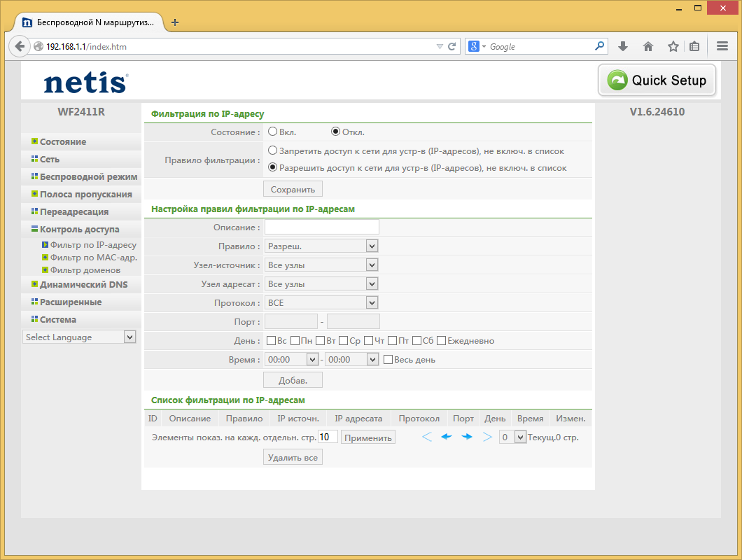Expand the Система menu
The image size is (742, 560).
57,319
